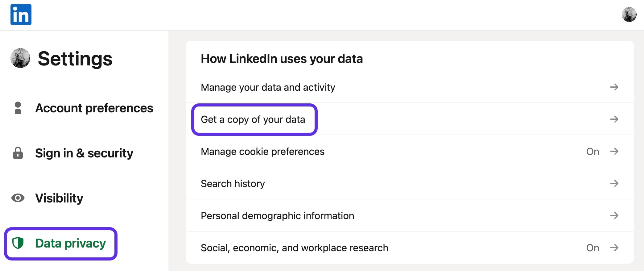This screenshot has width=644, height=271.
Task: Open the Account preferences section
Action: pyautogui.click(x=94, y=108)
